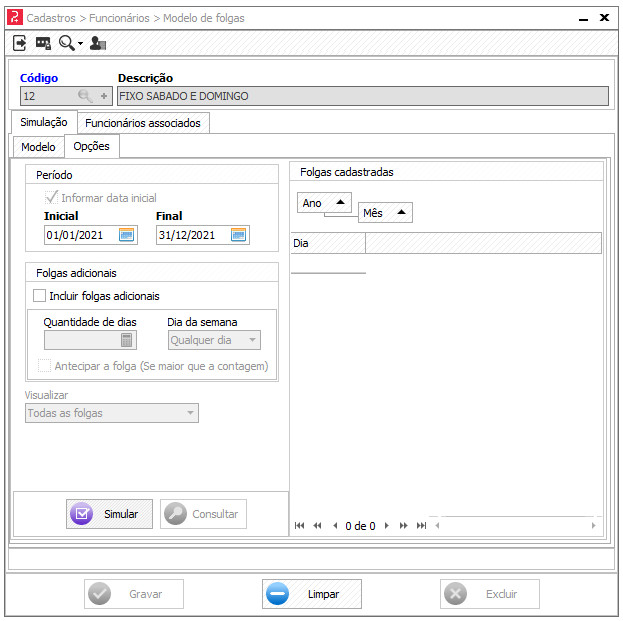Minimize the Modelo de folgas window
Image resolution: width=623 pixels, height=621 pixels.
[583, 18]
